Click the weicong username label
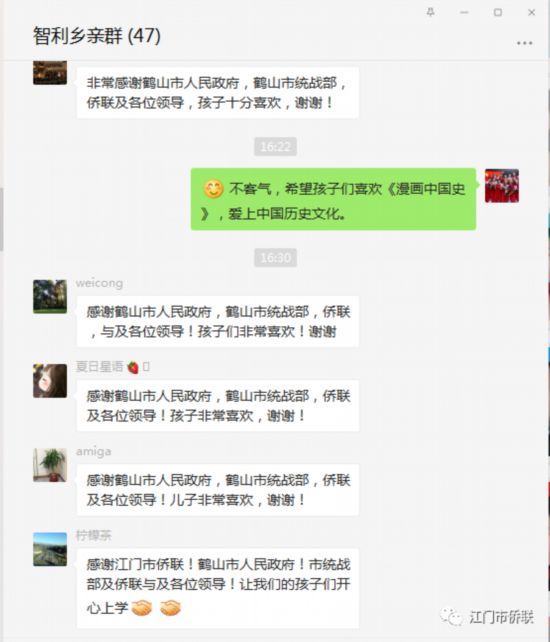The image size is (550, 642). (99, 283)
